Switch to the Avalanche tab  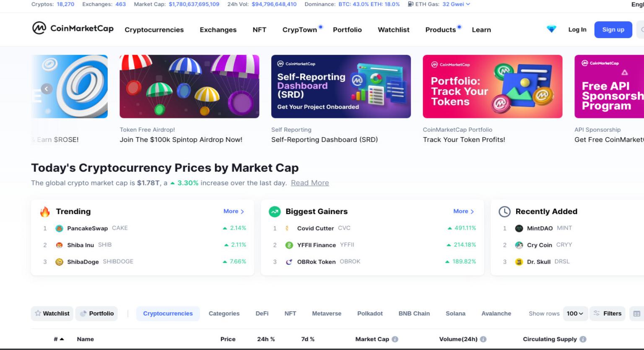tap(496, 313)
